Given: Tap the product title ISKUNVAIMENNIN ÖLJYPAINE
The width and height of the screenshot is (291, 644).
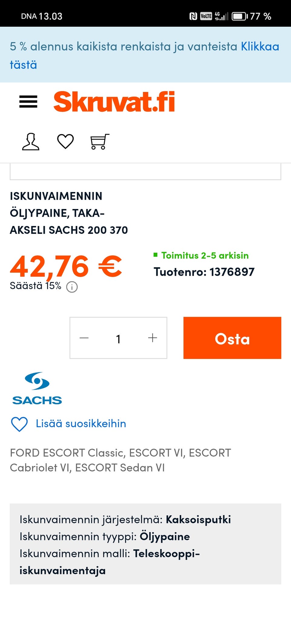Looking at the screenshot, I should click(69, 213).
